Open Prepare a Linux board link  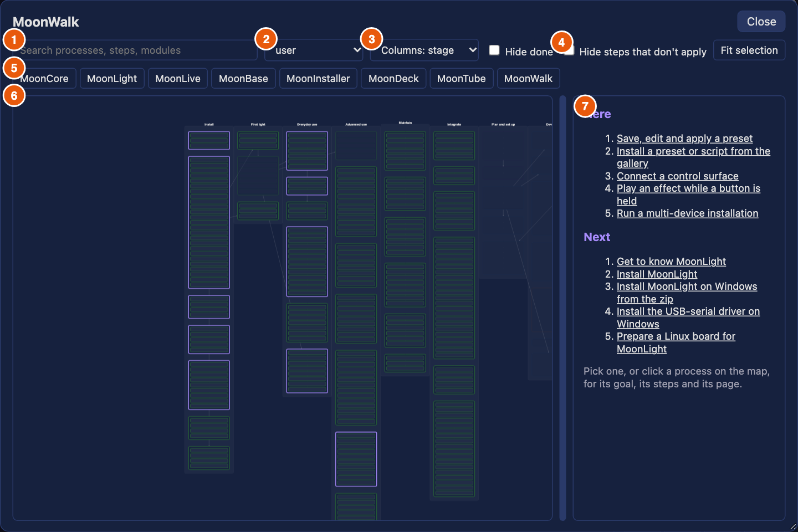point(676,342)
